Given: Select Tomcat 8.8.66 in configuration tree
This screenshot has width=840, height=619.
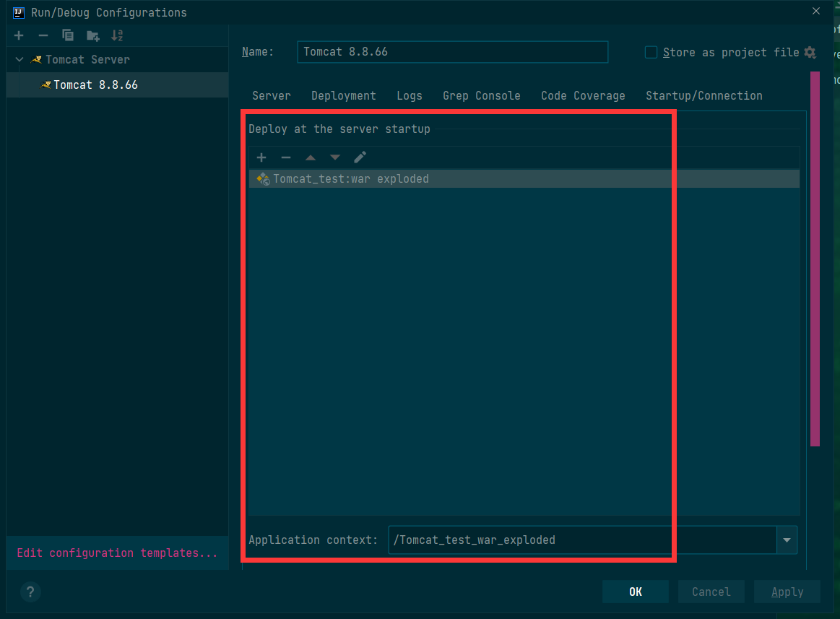Looking at the screenshot, I should click(117, 85).
